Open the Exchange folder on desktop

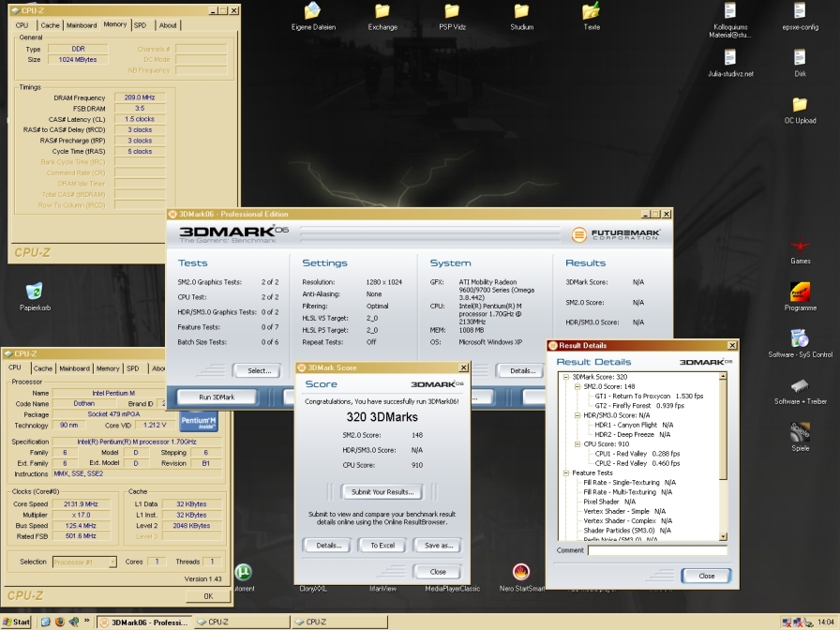[382, 16]
